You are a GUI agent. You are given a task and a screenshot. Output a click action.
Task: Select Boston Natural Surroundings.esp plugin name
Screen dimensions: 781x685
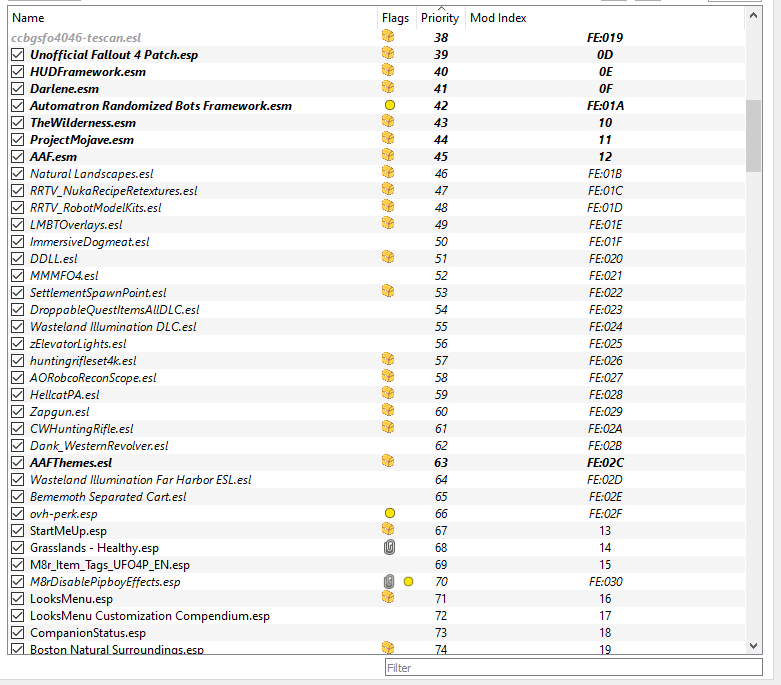pos(117,649)
